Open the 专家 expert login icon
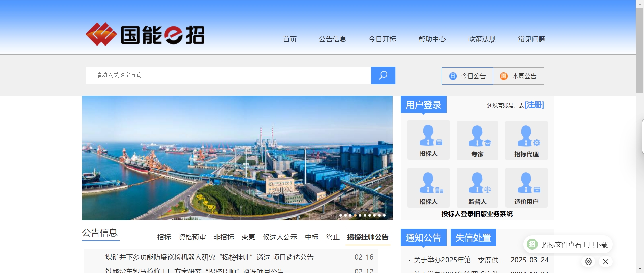This screenshot has width=644, height=273. click(x=477, y=141)
